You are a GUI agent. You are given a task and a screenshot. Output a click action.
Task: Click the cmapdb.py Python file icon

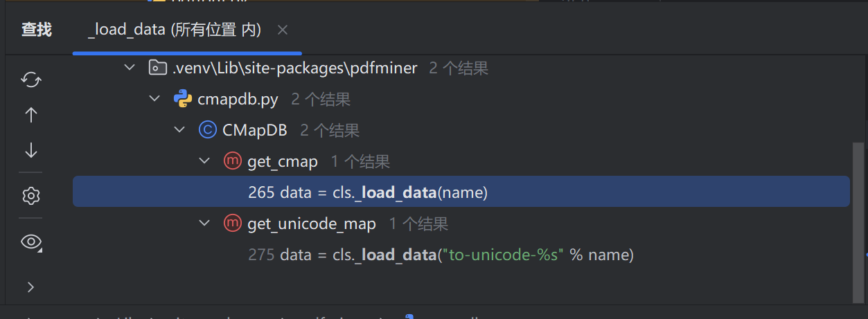(182, 99)
